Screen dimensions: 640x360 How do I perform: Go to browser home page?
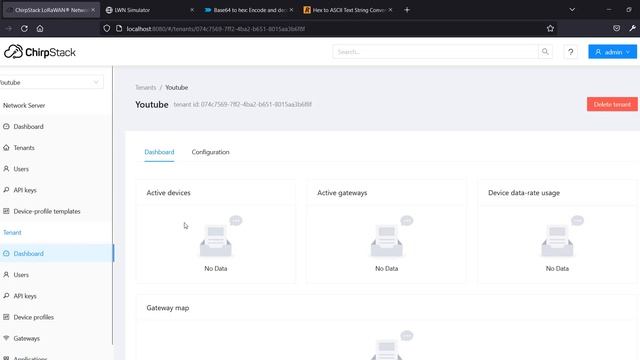[40, 29]
